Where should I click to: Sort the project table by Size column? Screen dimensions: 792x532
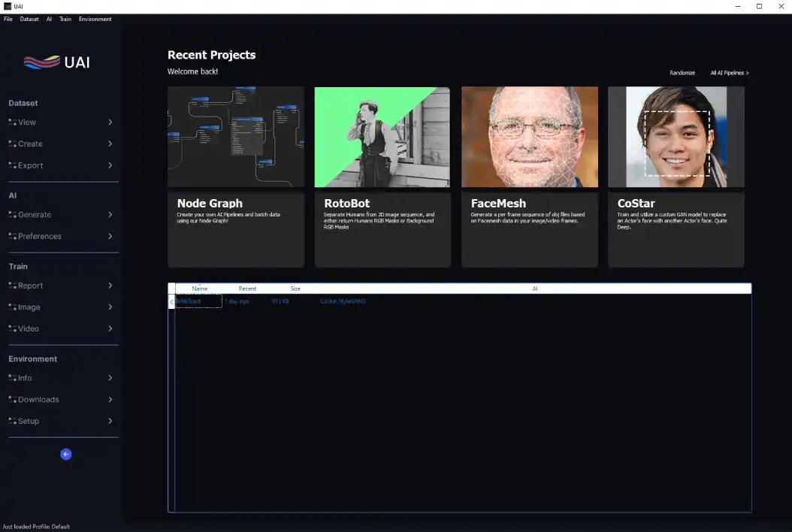coord(295,289)
